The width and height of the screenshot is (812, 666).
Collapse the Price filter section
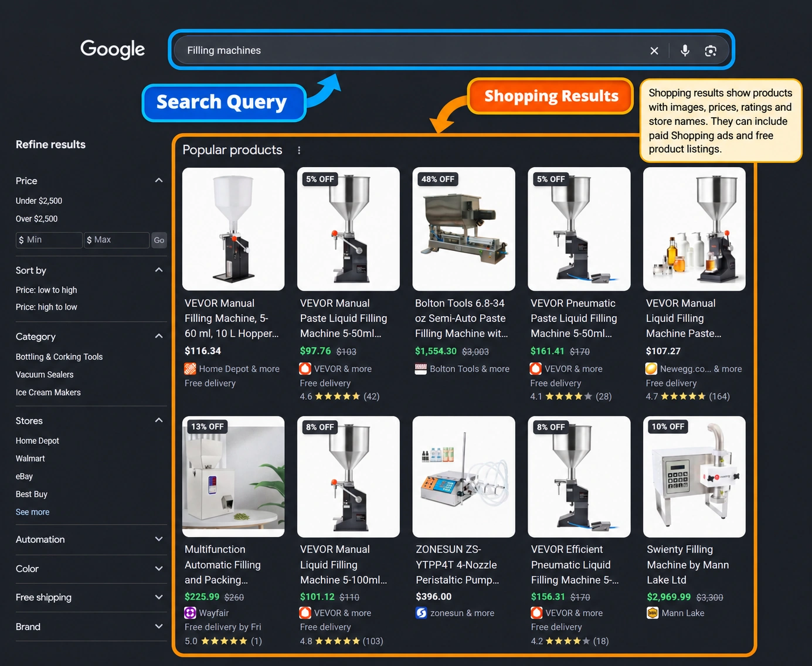159,181
